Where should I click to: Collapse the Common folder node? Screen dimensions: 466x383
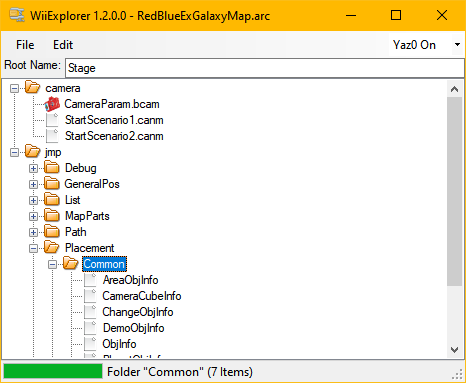[52, 264]
